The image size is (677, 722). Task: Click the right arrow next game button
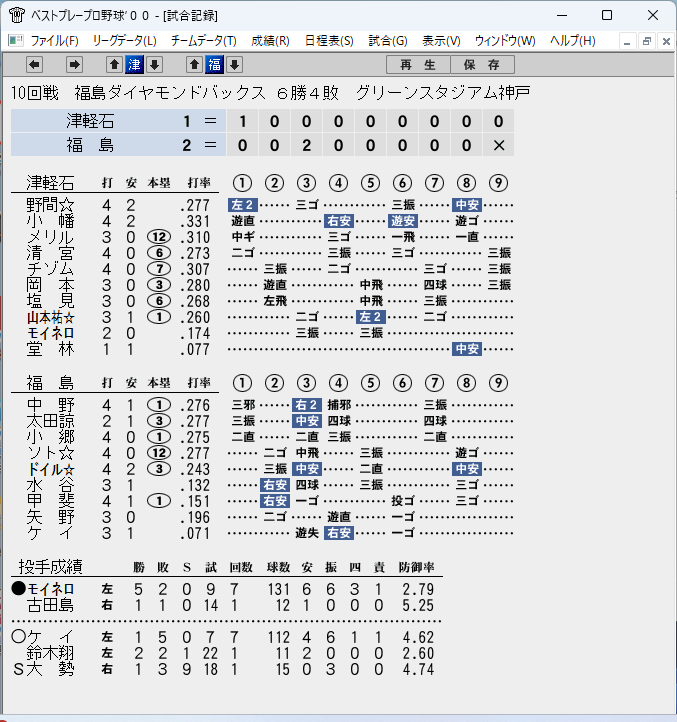(x=74, y=65)
